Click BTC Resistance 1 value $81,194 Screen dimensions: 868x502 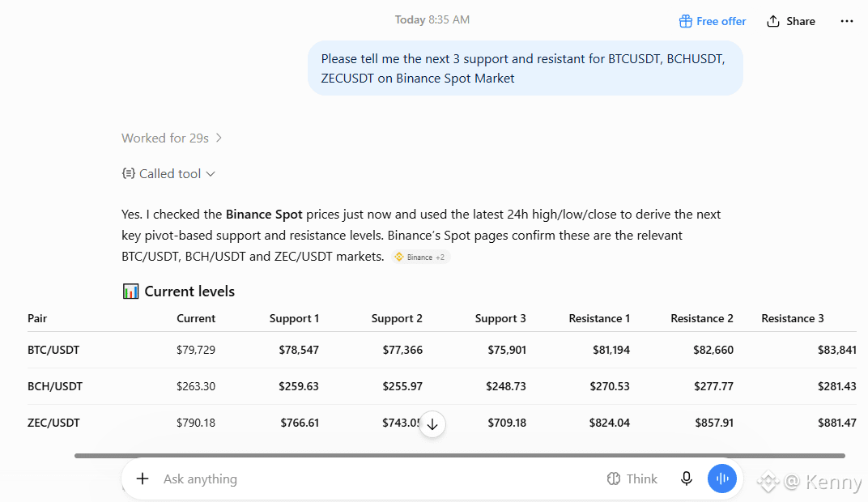611,350
